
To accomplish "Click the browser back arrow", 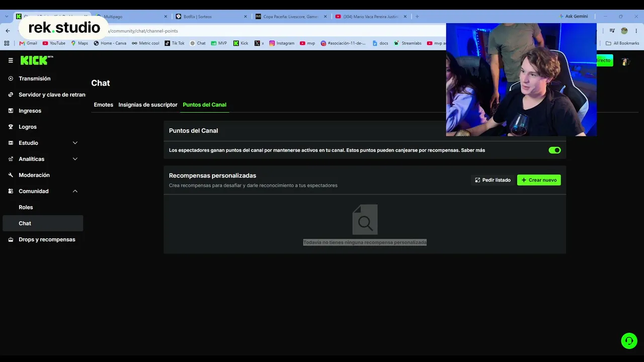I will (8, 31).
